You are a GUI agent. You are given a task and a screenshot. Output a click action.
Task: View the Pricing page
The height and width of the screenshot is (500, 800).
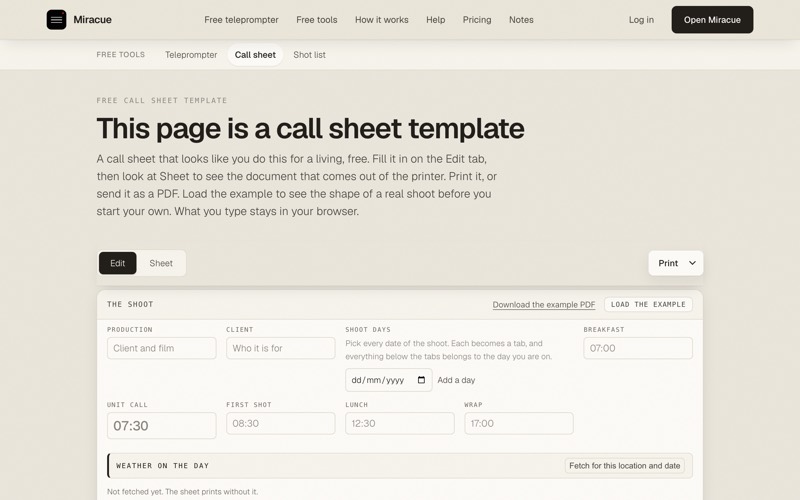(x=477, y=20)
